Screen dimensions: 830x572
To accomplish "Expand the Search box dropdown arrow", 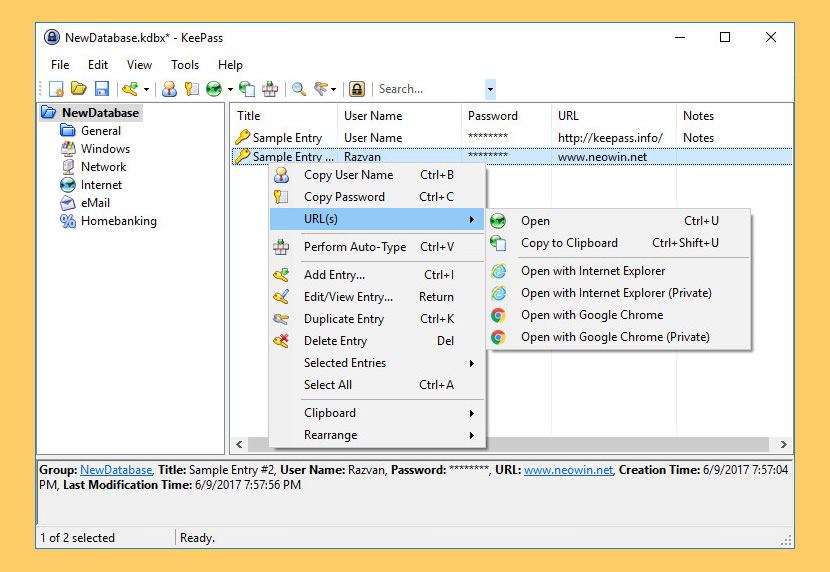I will tap(490, 89).
